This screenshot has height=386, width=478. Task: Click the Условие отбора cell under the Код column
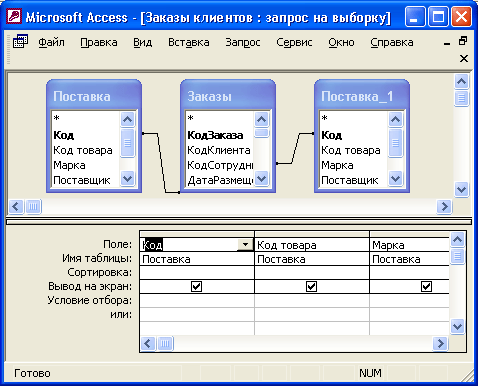tap(197, 300)
